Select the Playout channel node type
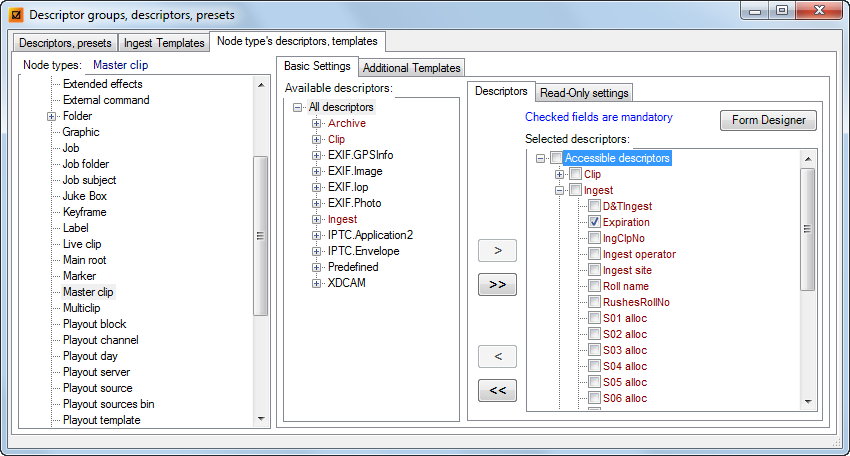Image resolution: width=850 pixels, height=456 pixels. (x=100, y=340)
